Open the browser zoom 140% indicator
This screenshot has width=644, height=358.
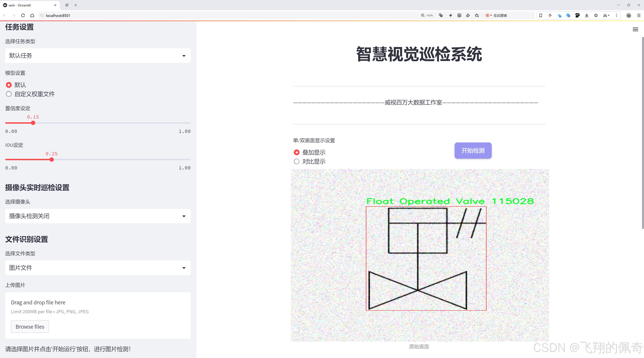pyautogui.click(x=427, y=16)
